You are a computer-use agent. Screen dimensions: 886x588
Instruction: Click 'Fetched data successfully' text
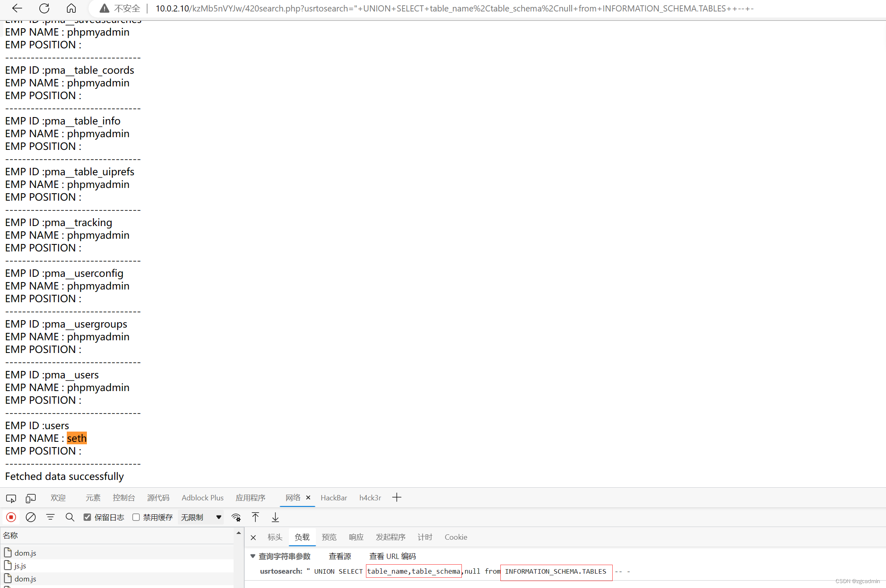pyautogui.click(x=64, y=476)
